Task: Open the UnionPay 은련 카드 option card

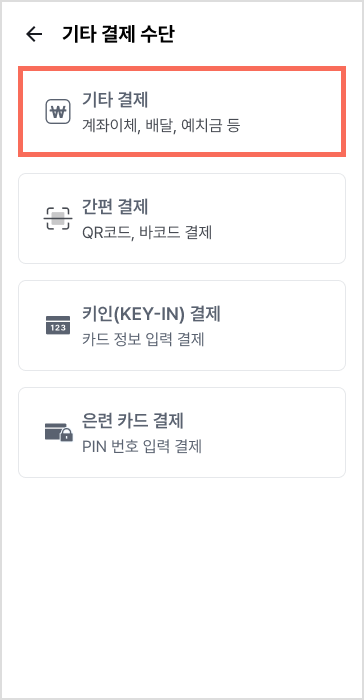Action: point(182,432)
